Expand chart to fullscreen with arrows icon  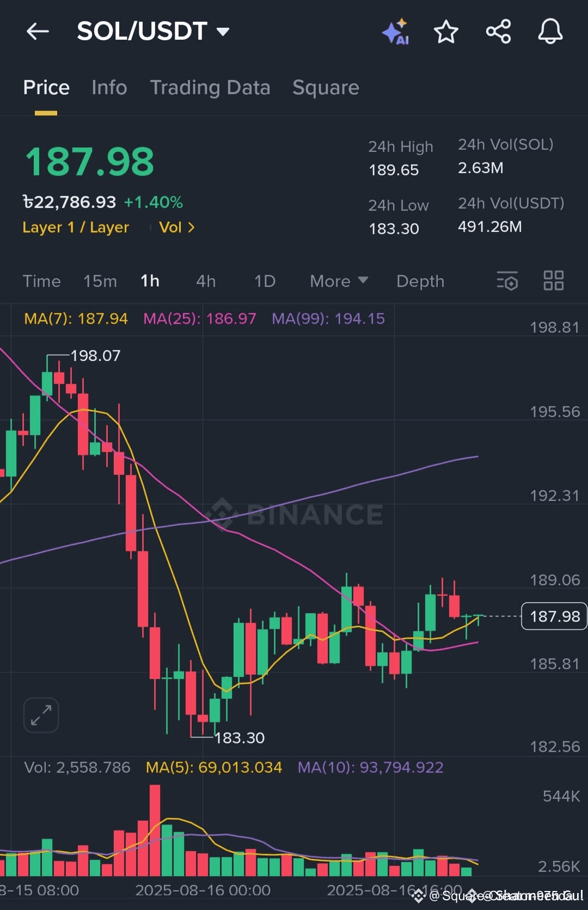point(41,714)
